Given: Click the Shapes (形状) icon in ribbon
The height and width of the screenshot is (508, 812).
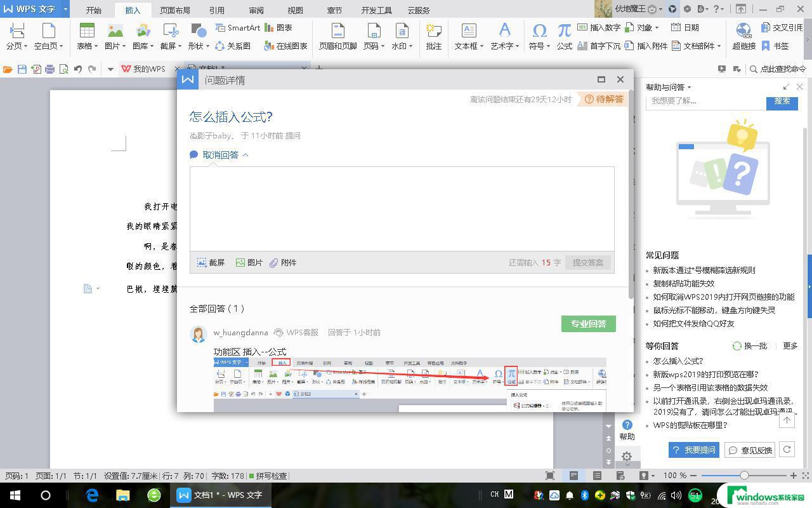Looking at the screenshot, I should [198, 30].
